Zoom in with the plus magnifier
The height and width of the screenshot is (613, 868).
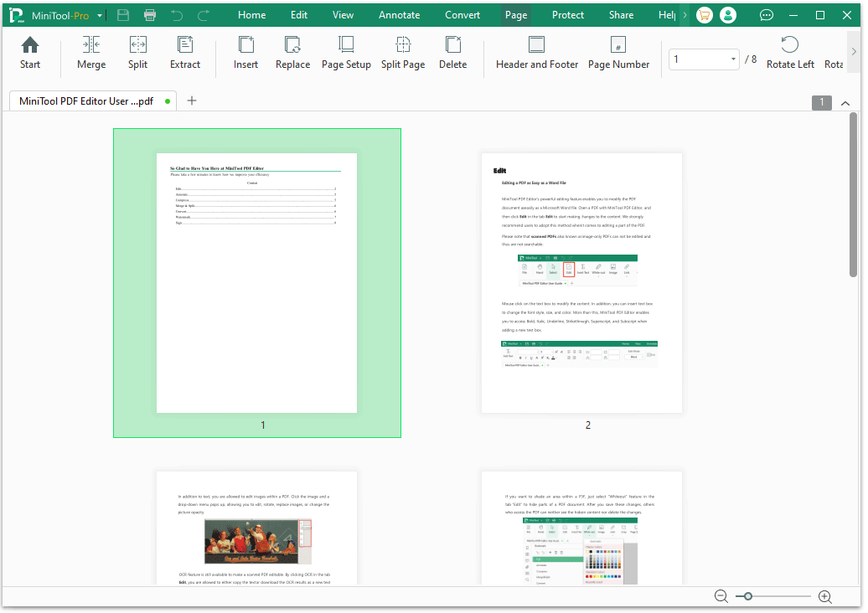click(825, 596)
